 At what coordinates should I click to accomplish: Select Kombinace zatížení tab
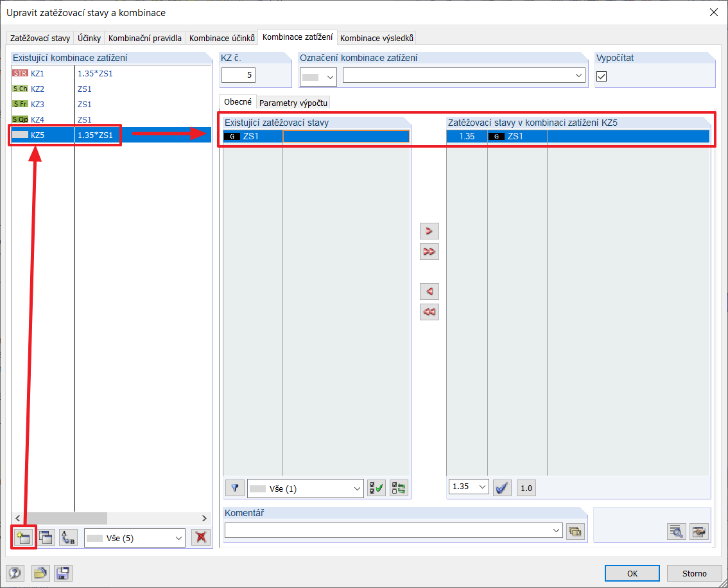pyautogui.click(x=298, y=37)
